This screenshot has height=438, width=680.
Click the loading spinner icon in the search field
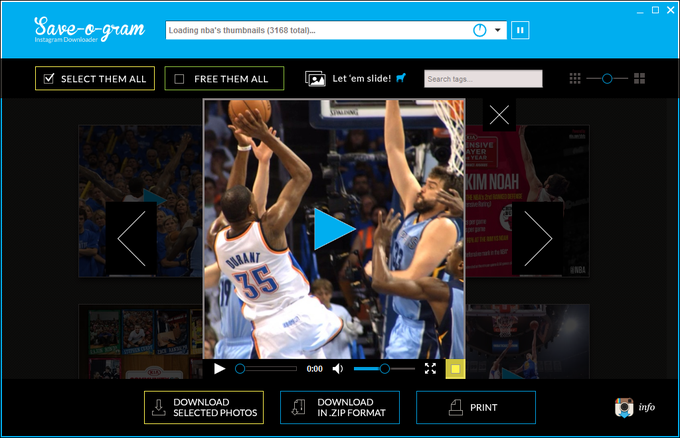(480, 30)
